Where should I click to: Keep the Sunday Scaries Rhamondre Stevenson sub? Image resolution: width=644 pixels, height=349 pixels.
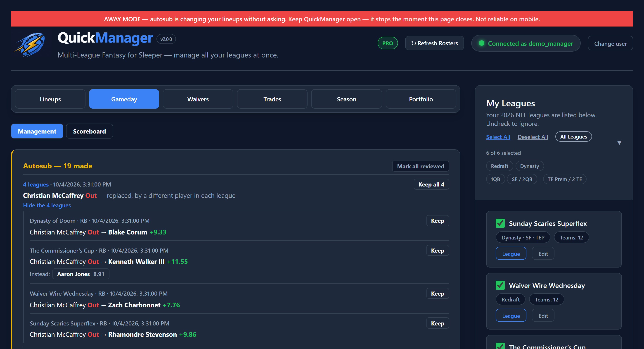[438, 323]
